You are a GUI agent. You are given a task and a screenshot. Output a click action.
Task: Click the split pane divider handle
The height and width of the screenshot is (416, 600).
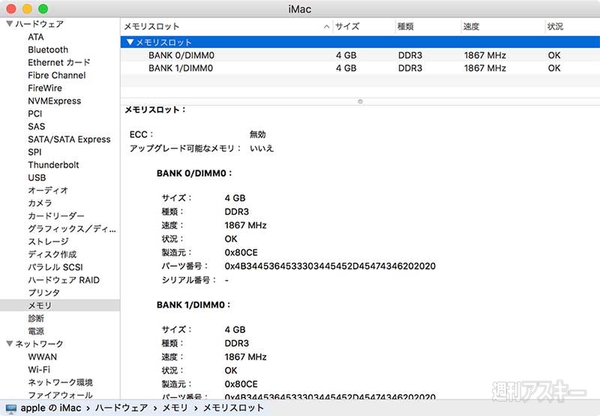click(360, 101)
